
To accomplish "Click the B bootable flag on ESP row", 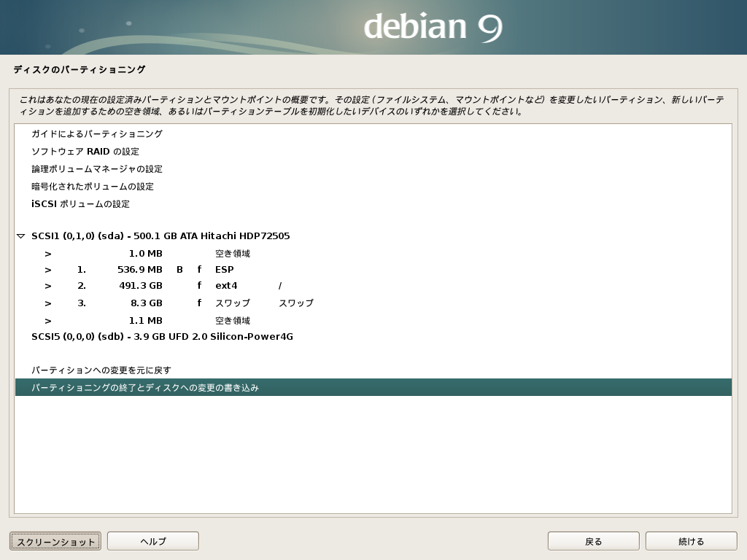I will 179,270.
